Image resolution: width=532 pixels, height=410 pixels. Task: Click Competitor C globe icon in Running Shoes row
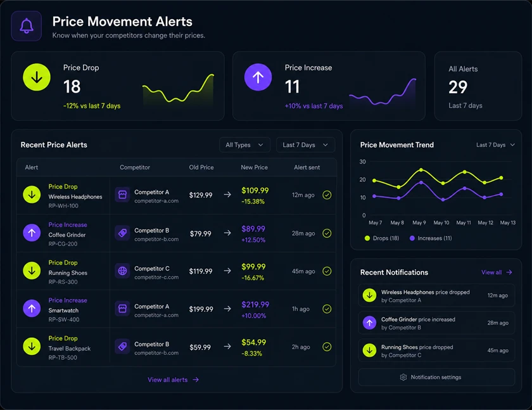122,271
